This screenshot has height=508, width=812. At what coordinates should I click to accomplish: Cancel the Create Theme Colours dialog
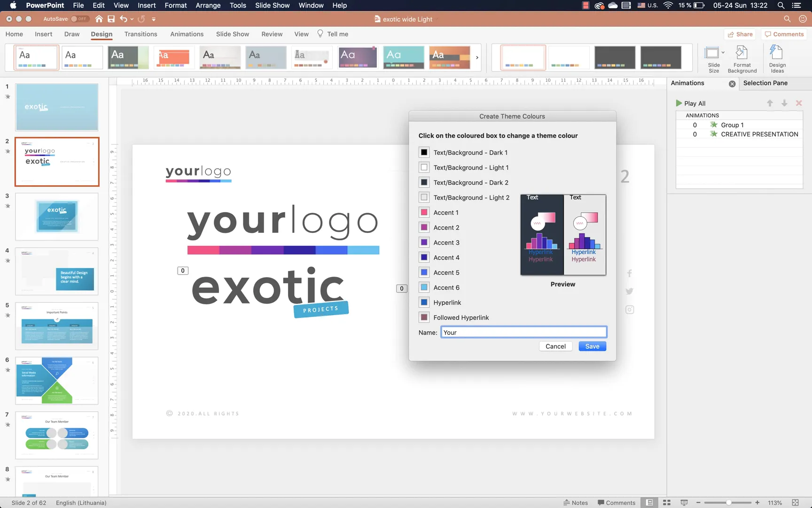pyautogui.click(x=555, y=346)
